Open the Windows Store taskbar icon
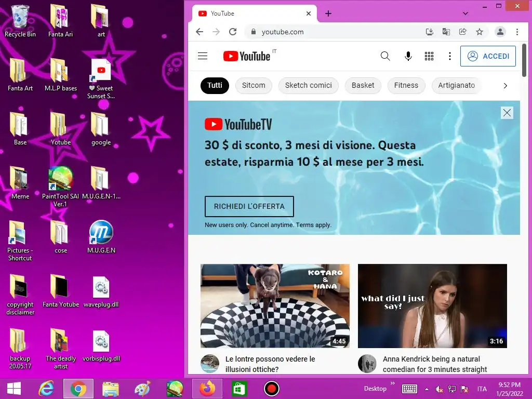 click(x=239, y=389)
